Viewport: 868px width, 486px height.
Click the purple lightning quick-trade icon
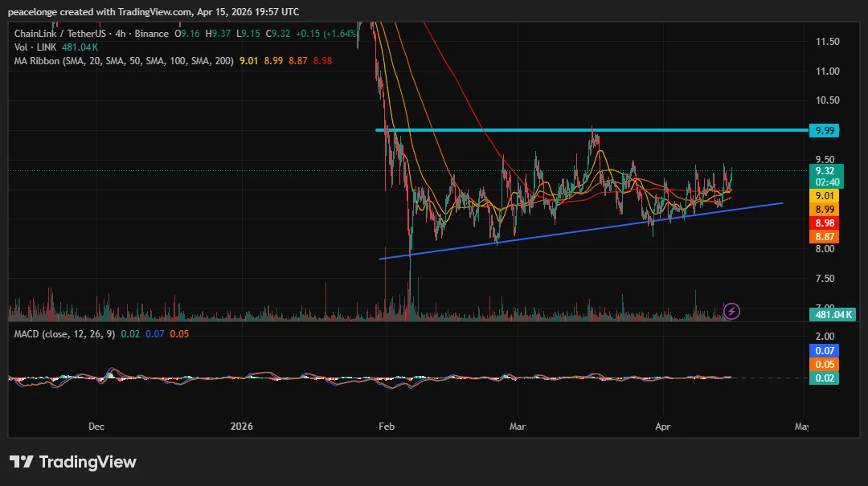(x=731, y=312)
